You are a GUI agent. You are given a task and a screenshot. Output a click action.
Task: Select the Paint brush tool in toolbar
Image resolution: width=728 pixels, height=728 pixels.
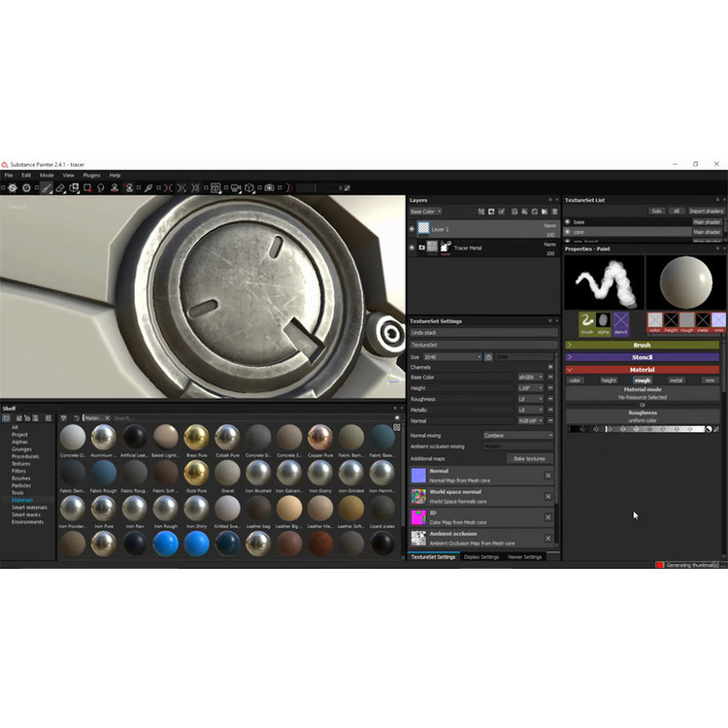[47, 187]
